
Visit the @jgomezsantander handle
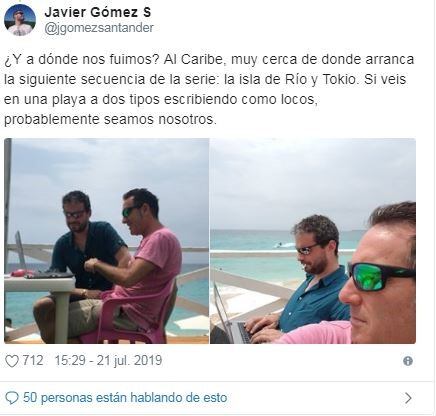click(99, 28)
